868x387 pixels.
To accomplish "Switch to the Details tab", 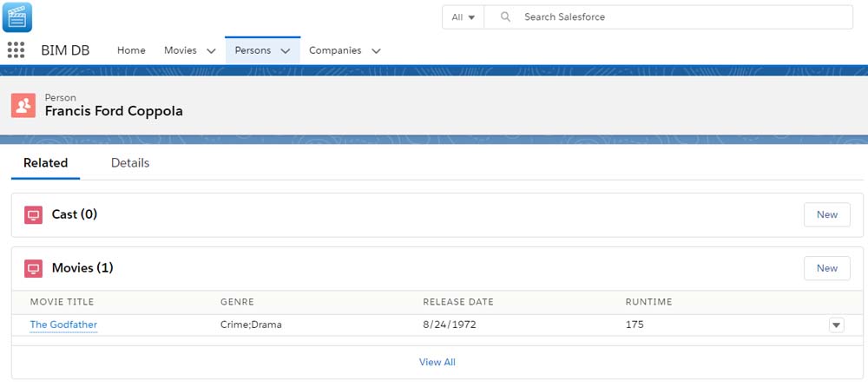I will tap(130, 163).
